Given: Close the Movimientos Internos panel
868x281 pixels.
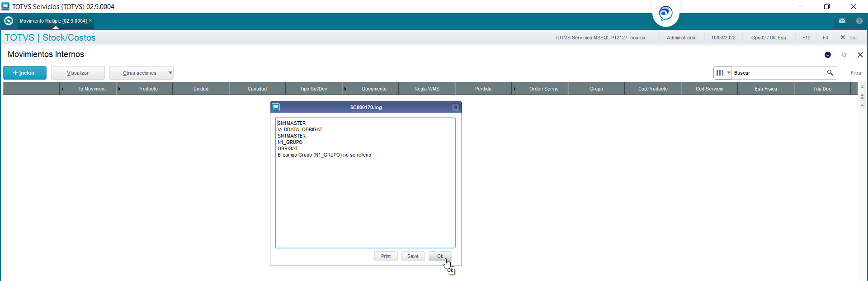Looking at the screenshot, I should coord(860,55).
